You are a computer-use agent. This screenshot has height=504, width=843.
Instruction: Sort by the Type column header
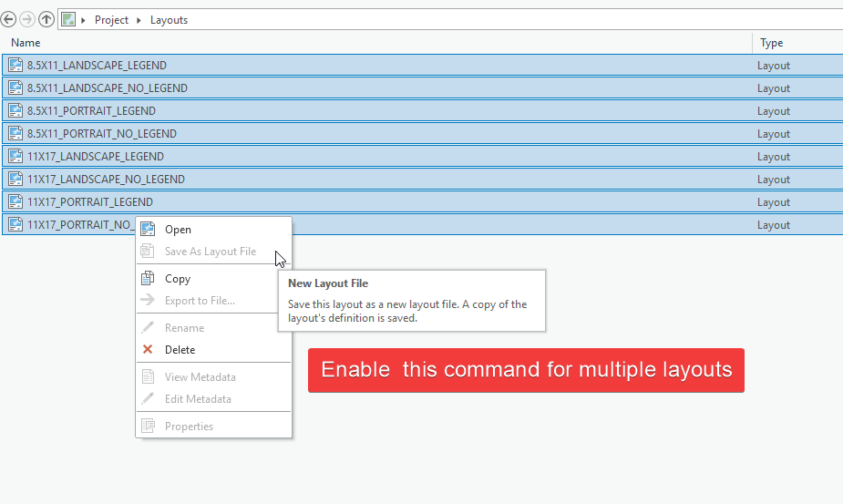[x=772, y=43]
